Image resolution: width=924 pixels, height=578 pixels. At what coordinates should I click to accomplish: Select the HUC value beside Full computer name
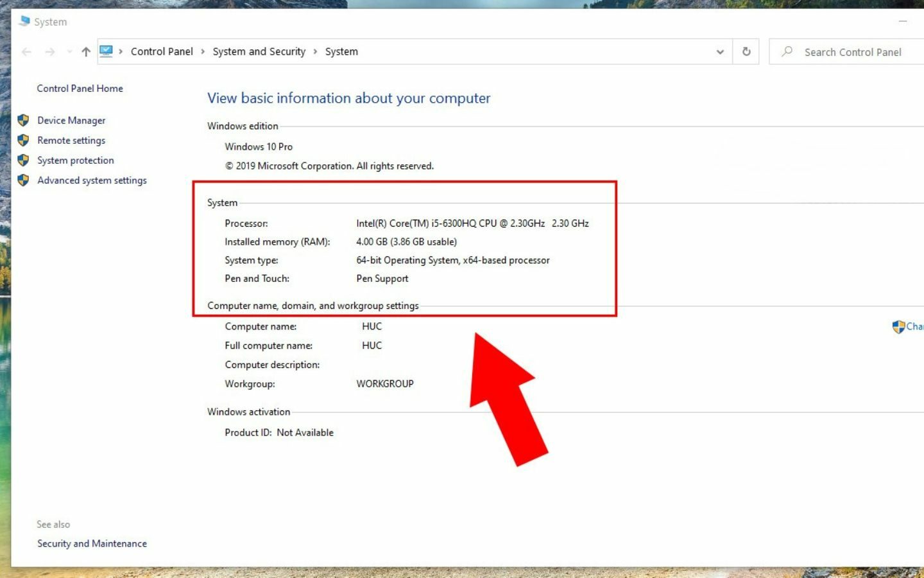[x=372, y=346]
